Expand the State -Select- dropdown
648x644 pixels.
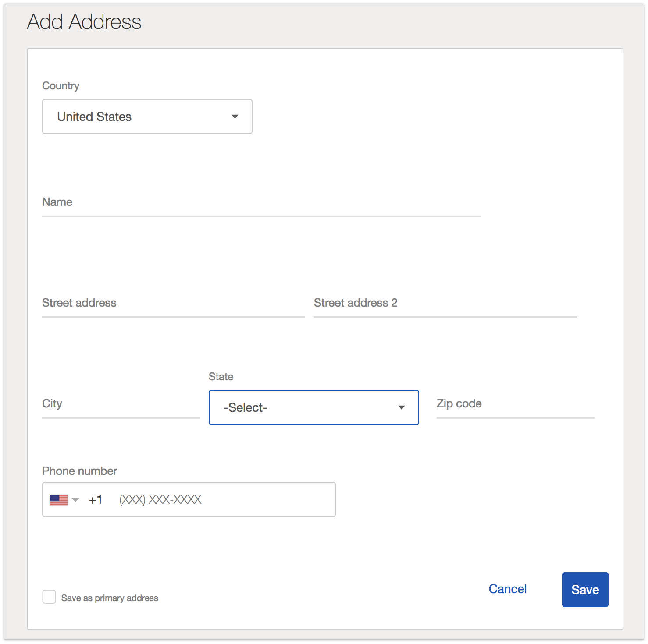coord(313,407)
